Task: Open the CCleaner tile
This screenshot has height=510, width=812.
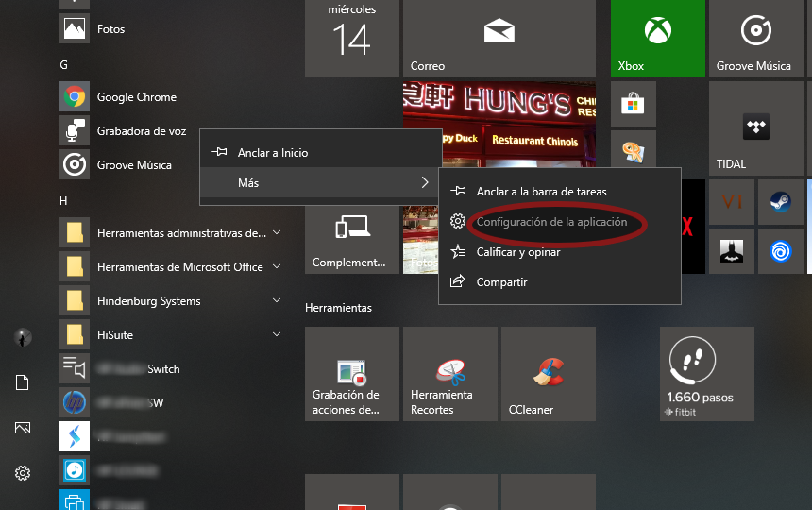Action: [x=549, y=374]
